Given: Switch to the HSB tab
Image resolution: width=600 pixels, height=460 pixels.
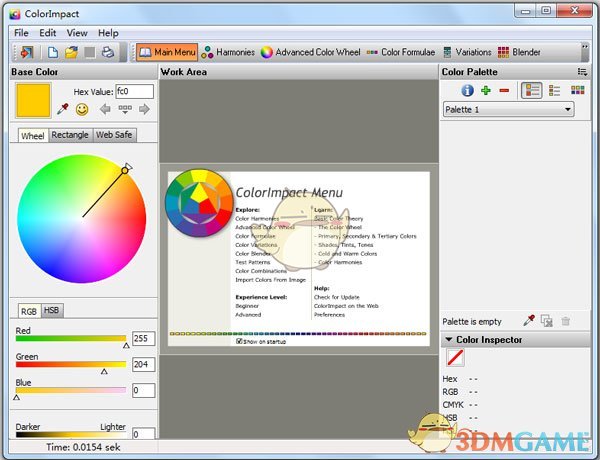Looking at the screenshot, I should pos(52,310).
